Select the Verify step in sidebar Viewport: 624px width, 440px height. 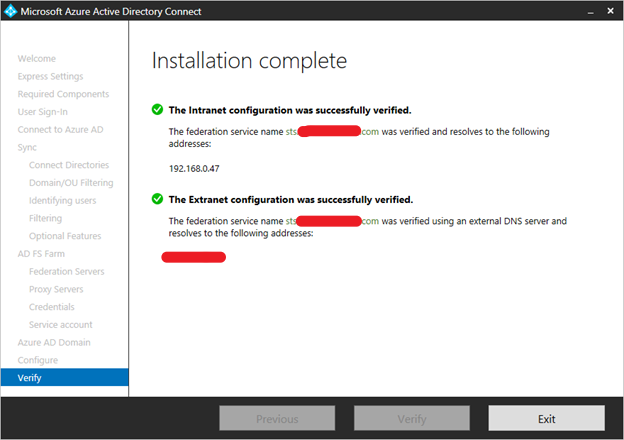64,378
